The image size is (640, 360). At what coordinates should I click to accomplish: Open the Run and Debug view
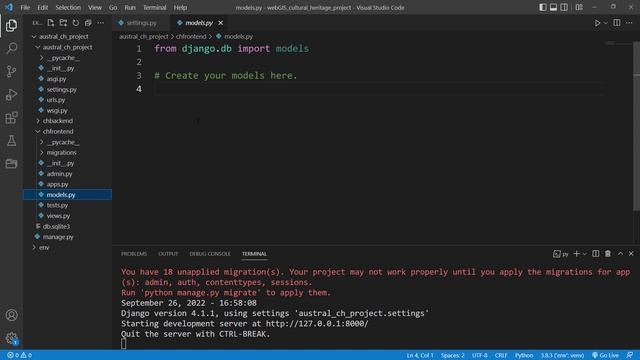tap(11, 95)
